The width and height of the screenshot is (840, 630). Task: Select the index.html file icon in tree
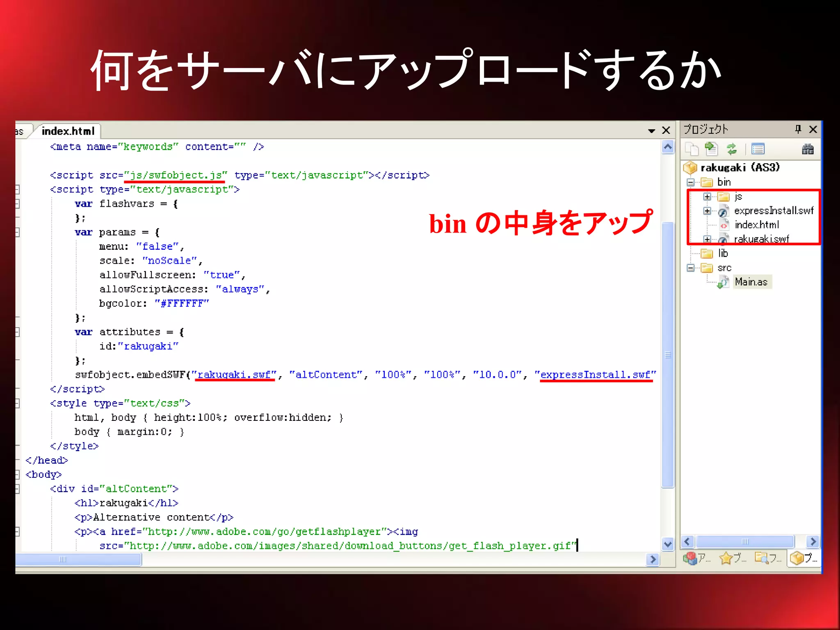724,225
